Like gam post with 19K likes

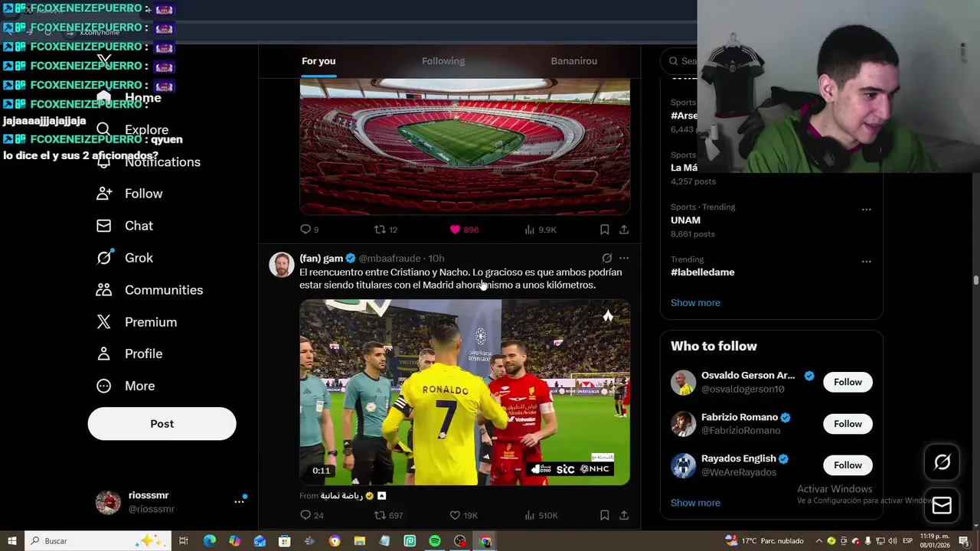click(463, 516)
